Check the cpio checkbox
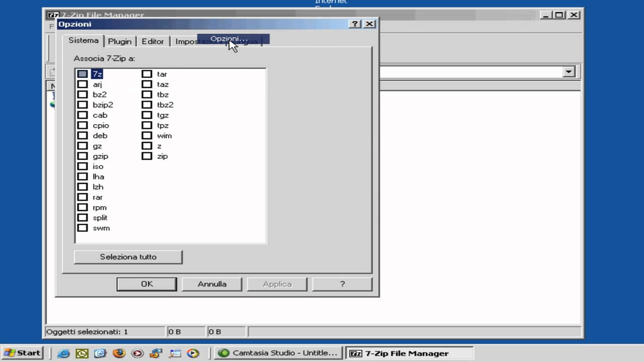Image resolution: width=644 pixels, height=362 pixels. 83,125
